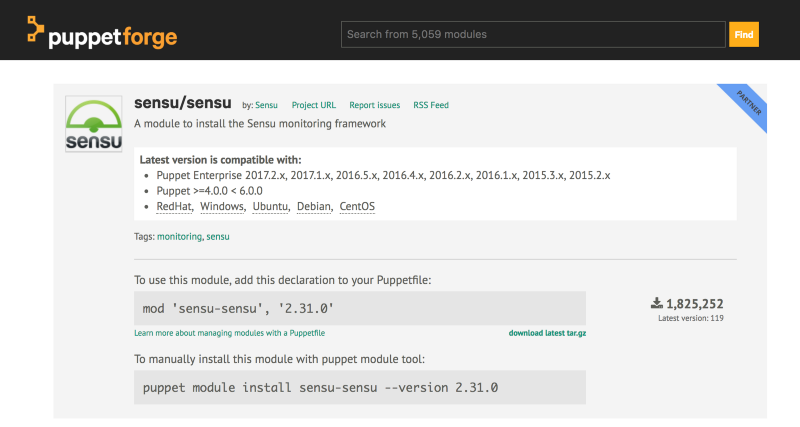Focus the module search field
Screen dimensions: 800x427
click(533, 34)
